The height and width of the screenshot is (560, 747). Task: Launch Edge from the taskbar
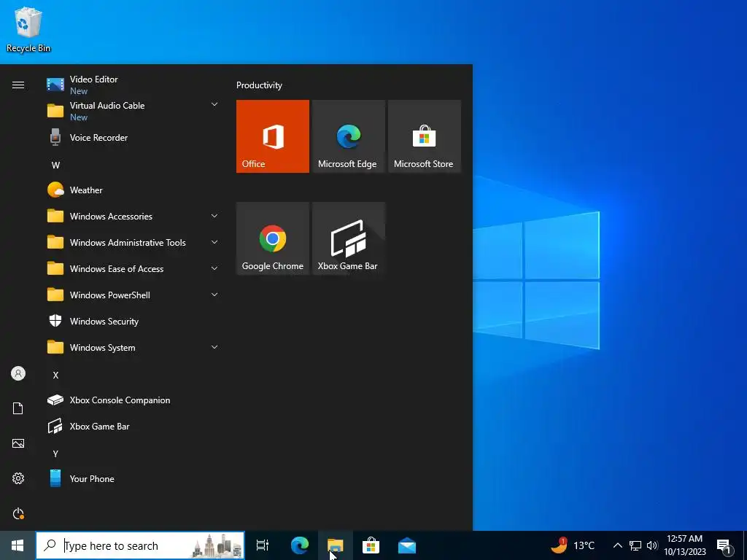click(300, 545)
